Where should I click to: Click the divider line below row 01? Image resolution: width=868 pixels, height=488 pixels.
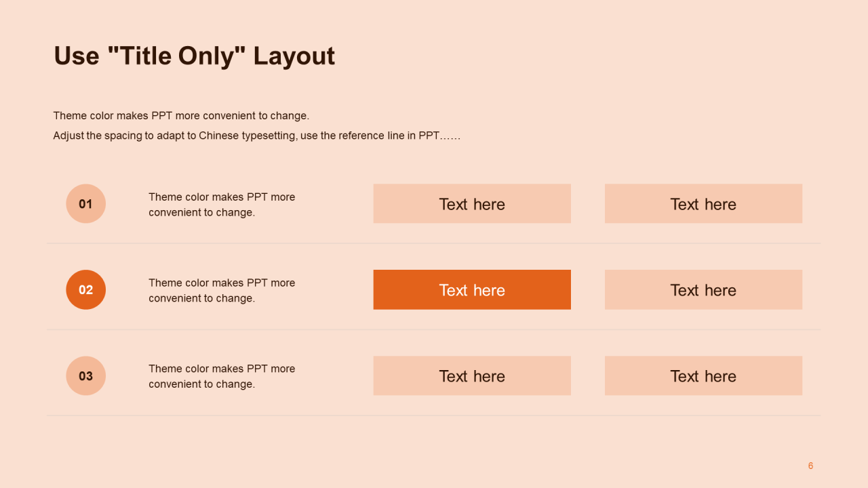coord(433,243)
